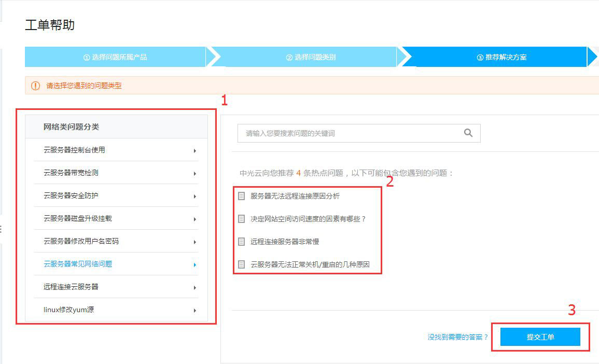Click document icon beside 云服务器无法正常关机/重启的几种原因

tap(241, 264)
